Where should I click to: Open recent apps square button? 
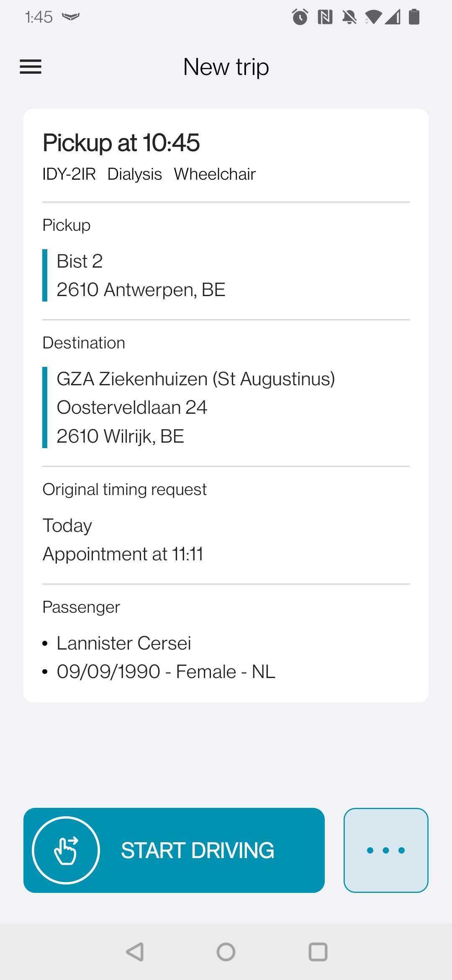click(x=318, y=952)
